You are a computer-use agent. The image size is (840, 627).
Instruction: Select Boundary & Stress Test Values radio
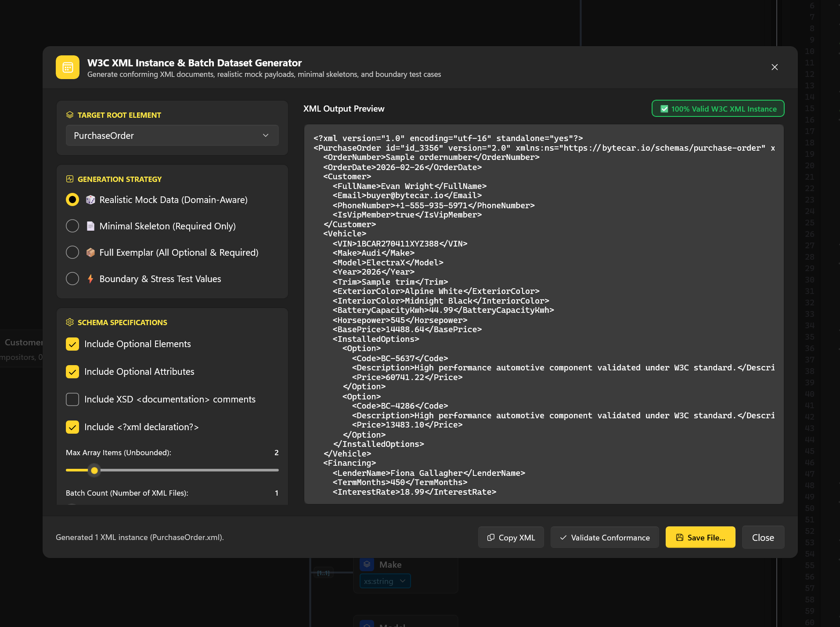coord(72,279)
